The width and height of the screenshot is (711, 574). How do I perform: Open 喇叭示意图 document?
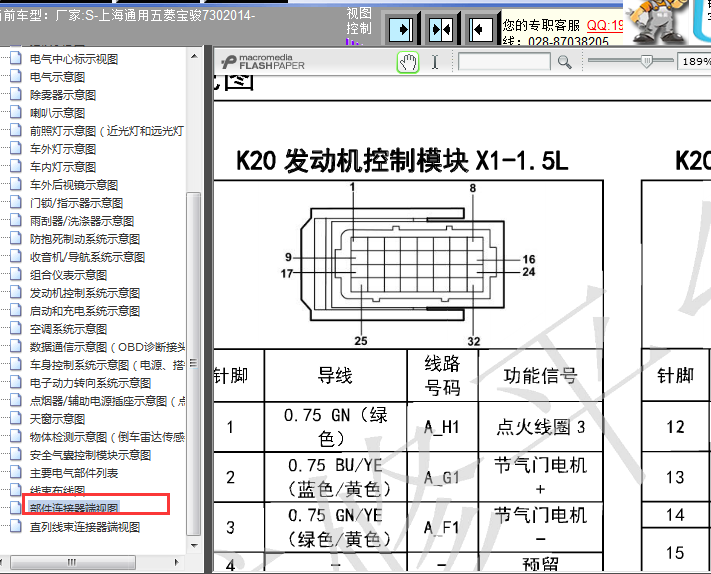coord(57,113)
